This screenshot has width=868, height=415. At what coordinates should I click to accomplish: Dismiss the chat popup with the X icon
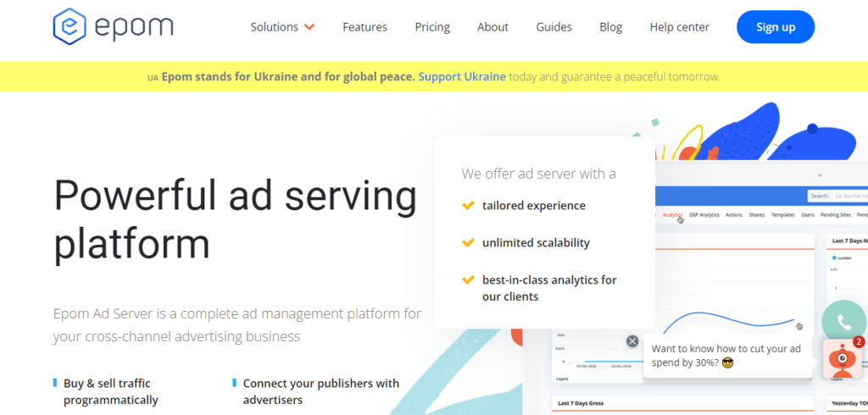pos(632,341)
